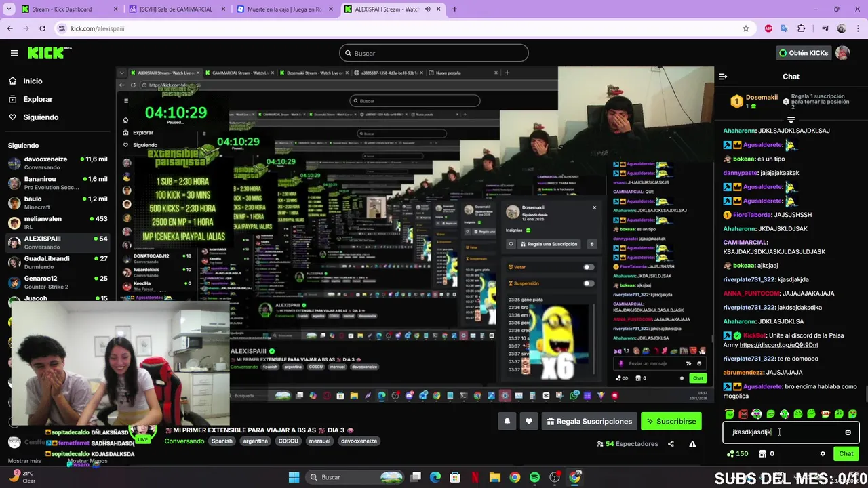
Task: Collapse the chat panel arrow icon
Action: [x=723, y=77]
